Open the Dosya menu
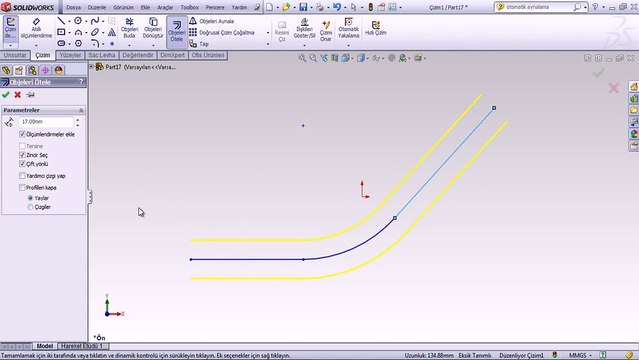 [x=73, y=7]
